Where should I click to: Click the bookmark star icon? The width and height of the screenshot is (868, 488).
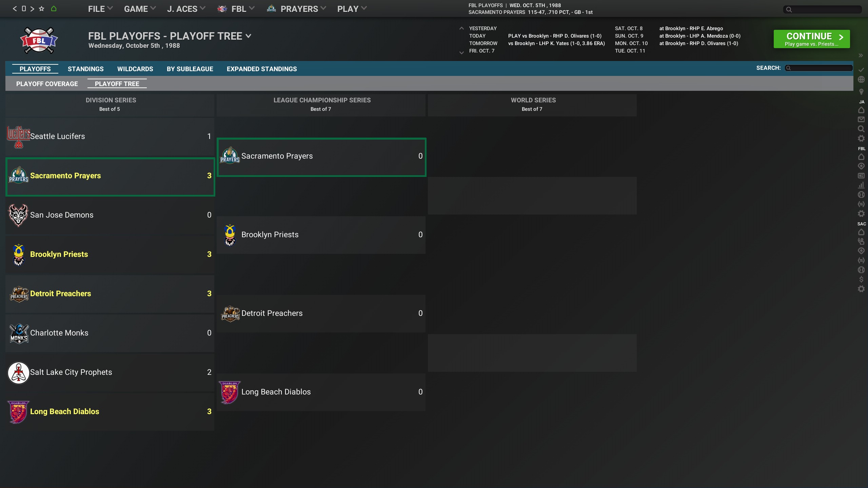point(41,9)
